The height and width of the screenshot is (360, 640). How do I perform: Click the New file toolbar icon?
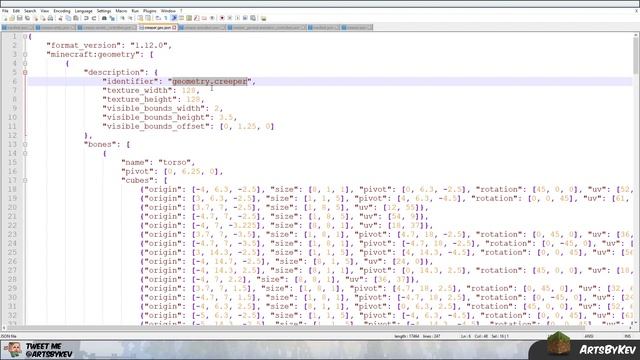tap(5, 18)
